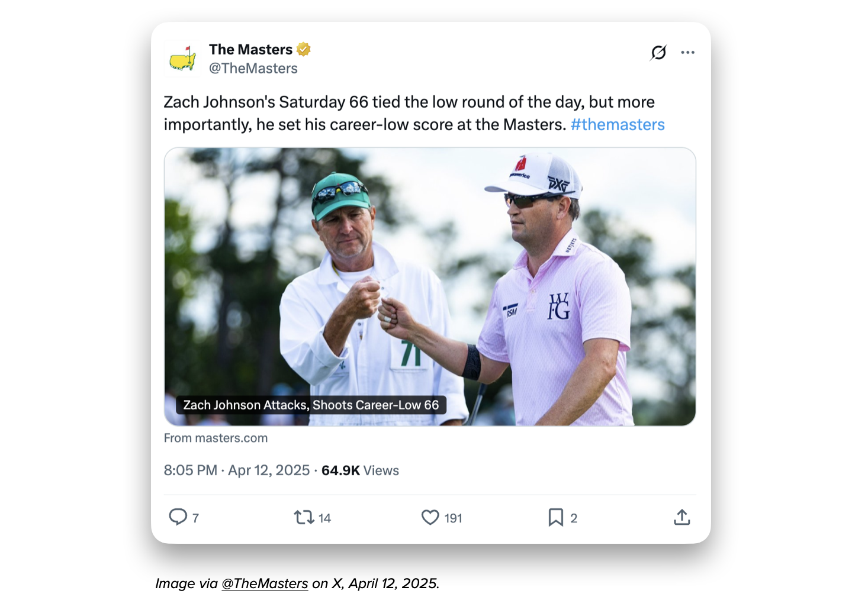Click the @TheMasters link in the caption

click(265, 583)
